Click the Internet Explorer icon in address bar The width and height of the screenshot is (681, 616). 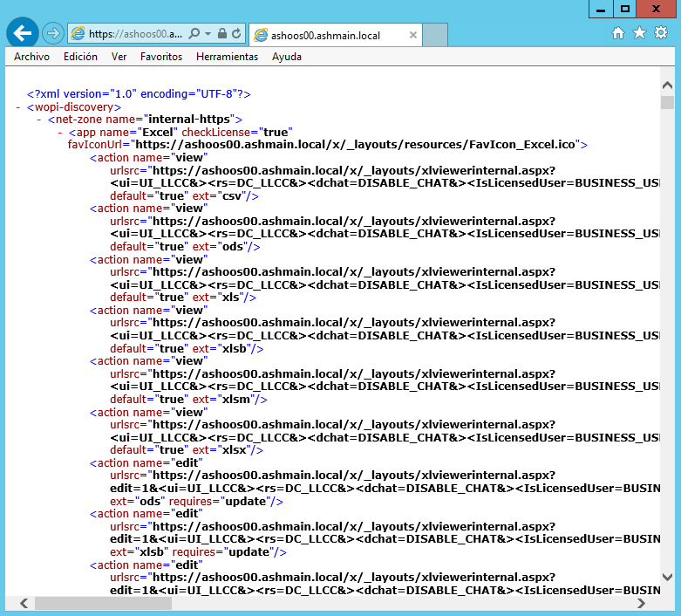point(78,33)
